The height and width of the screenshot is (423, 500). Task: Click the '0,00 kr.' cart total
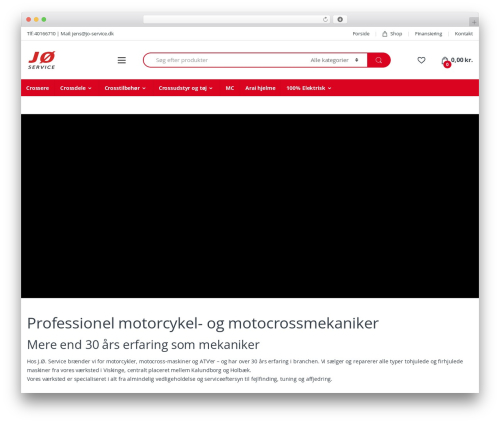[x=462, y=60]
